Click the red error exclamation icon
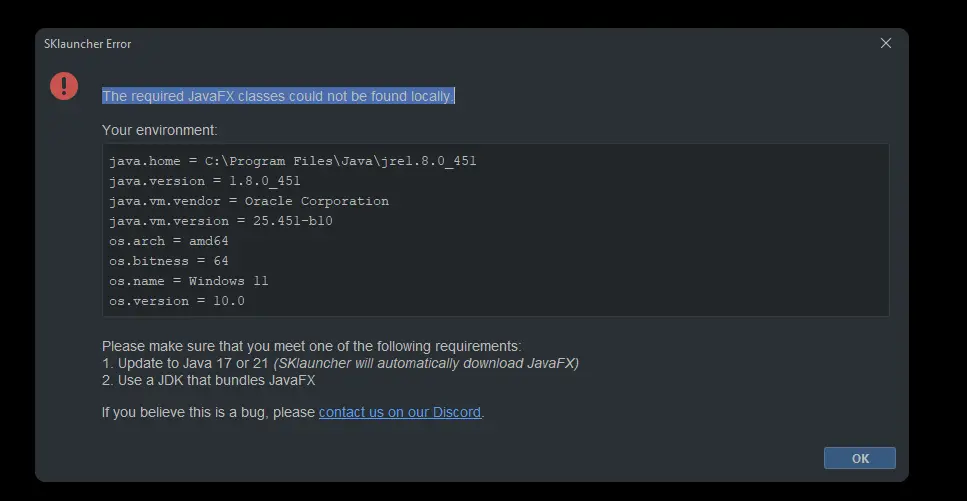The image size is (967, 501). click(x=64, y=86)
